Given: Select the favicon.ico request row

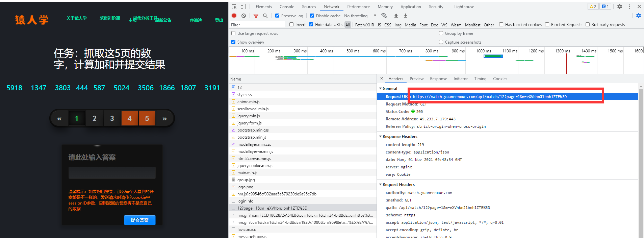Looking at the screenshot, I should pyautogui.click(x=303, y=230).
